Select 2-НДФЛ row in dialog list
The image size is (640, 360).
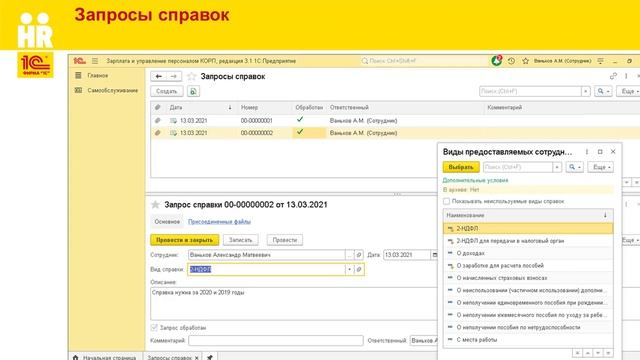528,229
